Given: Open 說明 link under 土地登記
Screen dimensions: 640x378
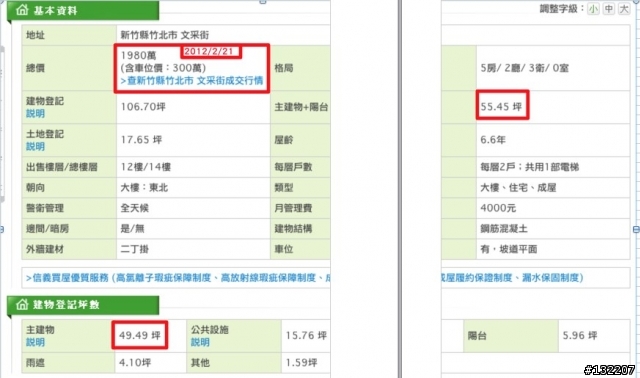Looking at the screenshot, I should pyautogui.click(x=35, y=147).
